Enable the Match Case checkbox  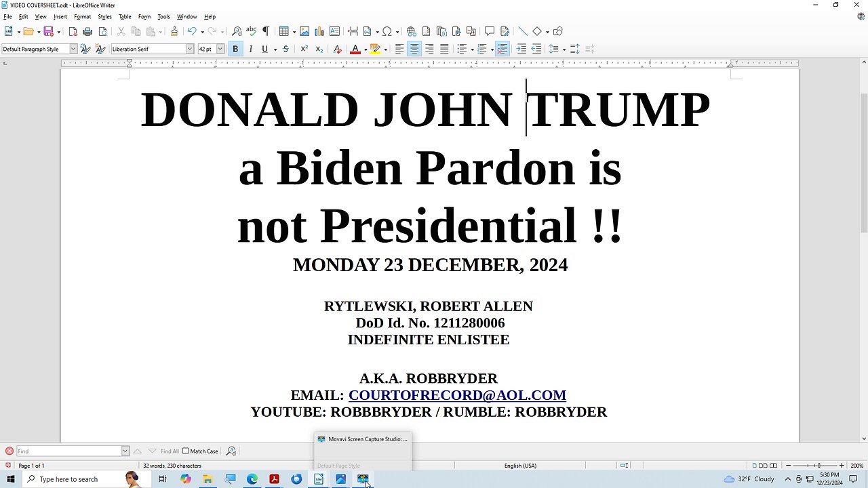(x=186, y=451)
